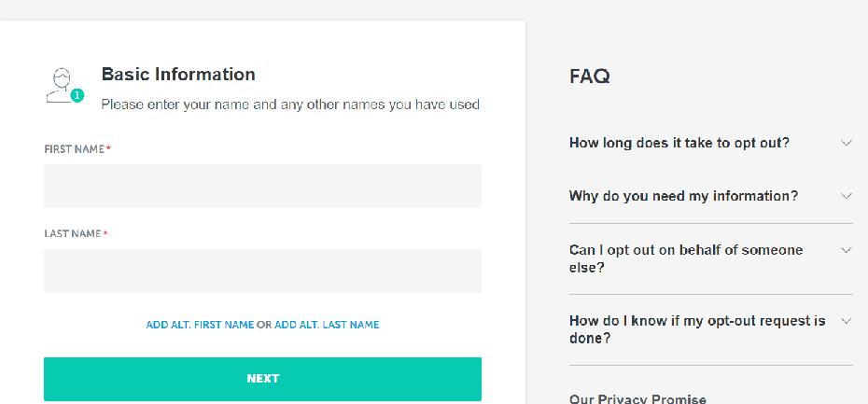Add an alternate last name
The height and width of the screenshot is (404, 868).
[327, 325]
